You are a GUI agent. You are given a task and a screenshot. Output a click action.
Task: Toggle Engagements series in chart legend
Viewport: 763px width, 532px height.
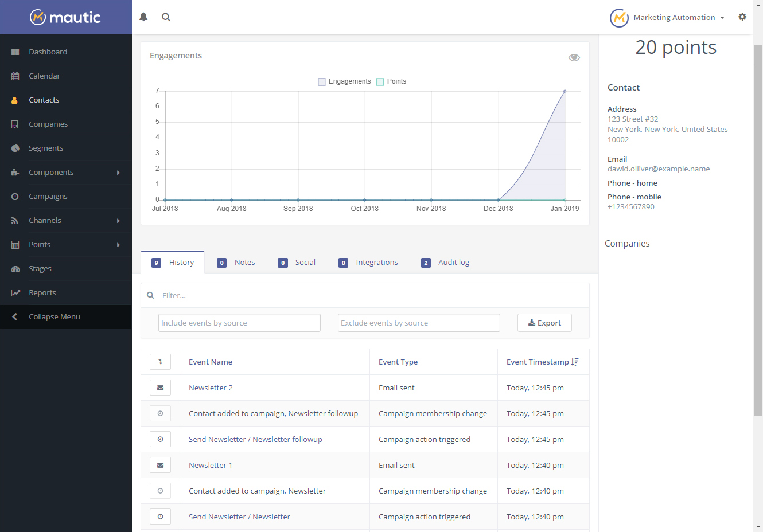(x=345, y=81)
